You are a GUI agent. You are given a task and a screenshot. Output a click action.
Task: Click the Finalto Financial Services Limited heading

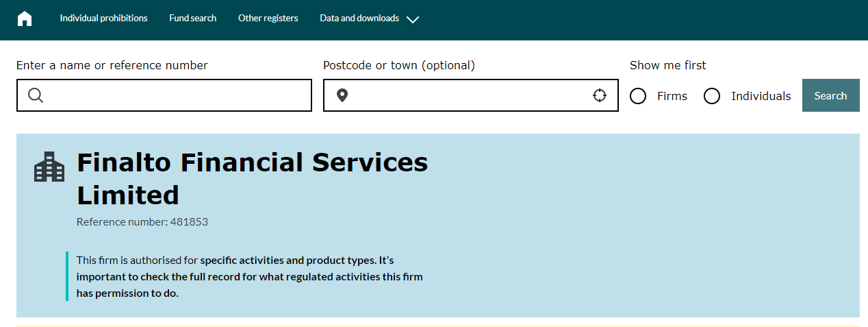click(252, 178)
